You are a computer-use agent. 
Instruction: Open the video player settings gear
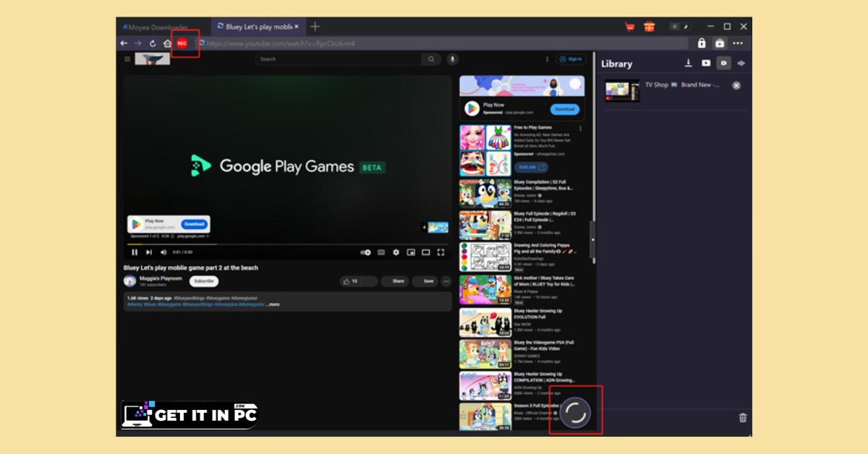coord(396,252)
